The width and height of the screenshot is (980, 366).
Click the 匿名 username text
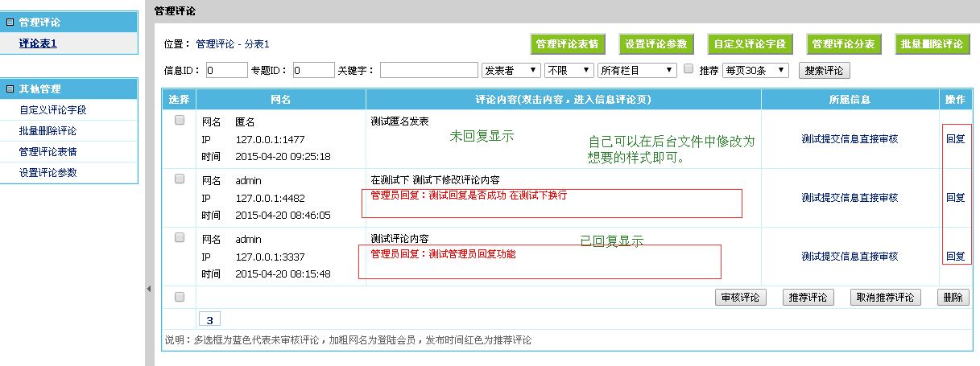[245, 121]
